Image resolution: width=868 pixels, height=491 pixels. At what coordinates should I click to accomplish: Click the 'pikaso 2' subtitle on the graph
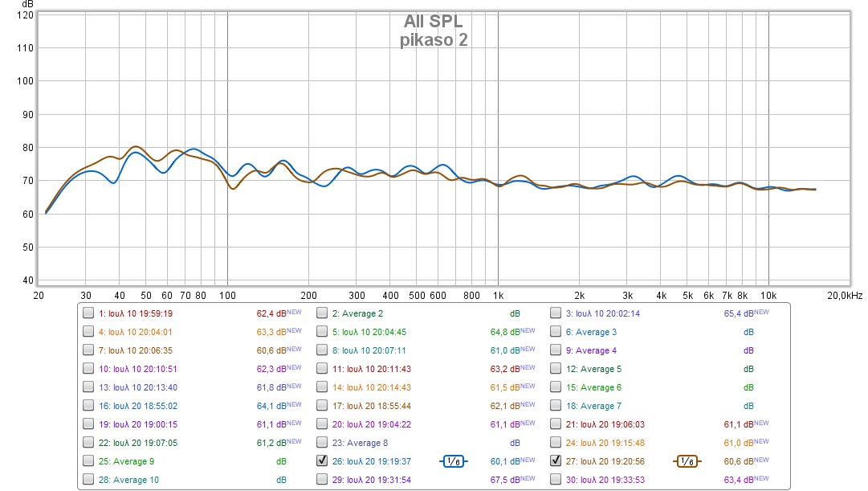pos(433,40)
